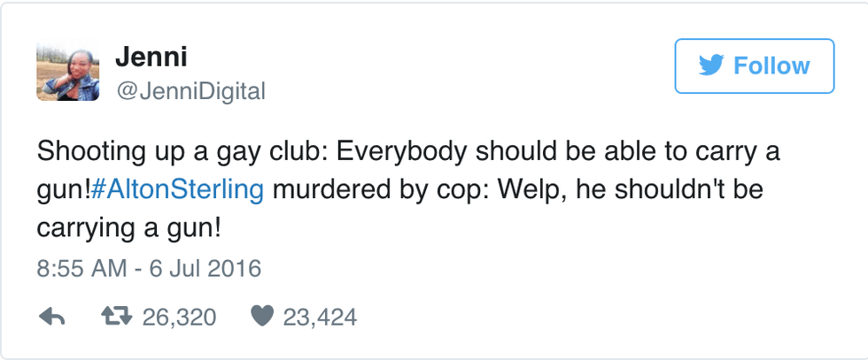Screen dimensions: 868x360
Task: Retweet this tweet using the retweet icon
Action: pyautogui.click(x=117, y=317)
